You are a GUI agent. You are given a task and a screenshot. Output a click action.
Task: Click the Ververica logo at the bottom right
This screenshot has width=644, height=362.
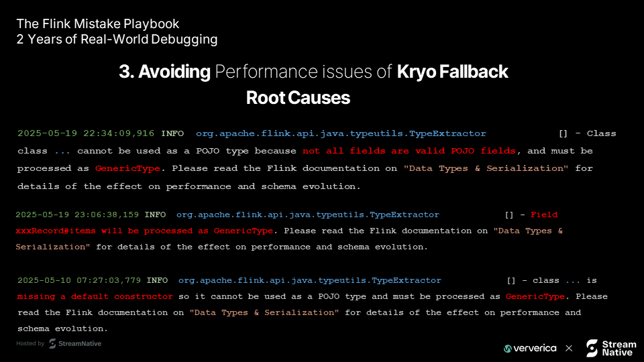point(530,349)
